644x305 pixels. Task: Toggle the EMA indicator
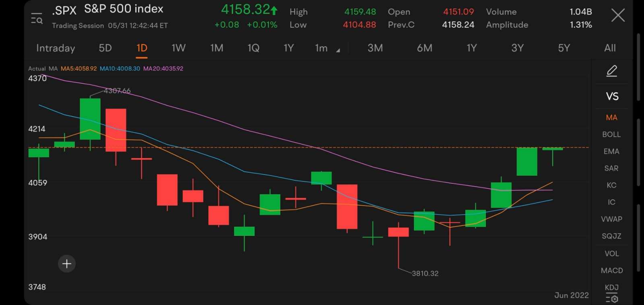pos(611,151)
